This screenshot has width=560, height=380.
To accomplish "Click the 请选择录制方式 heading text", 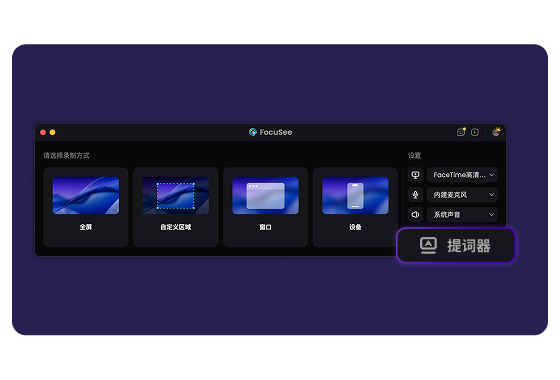I will point(66,155).
